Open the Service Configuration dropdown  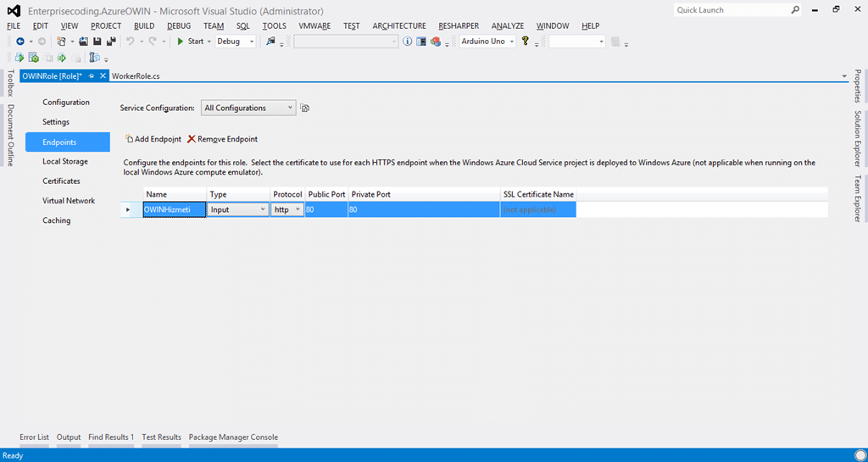pos(248,108)
